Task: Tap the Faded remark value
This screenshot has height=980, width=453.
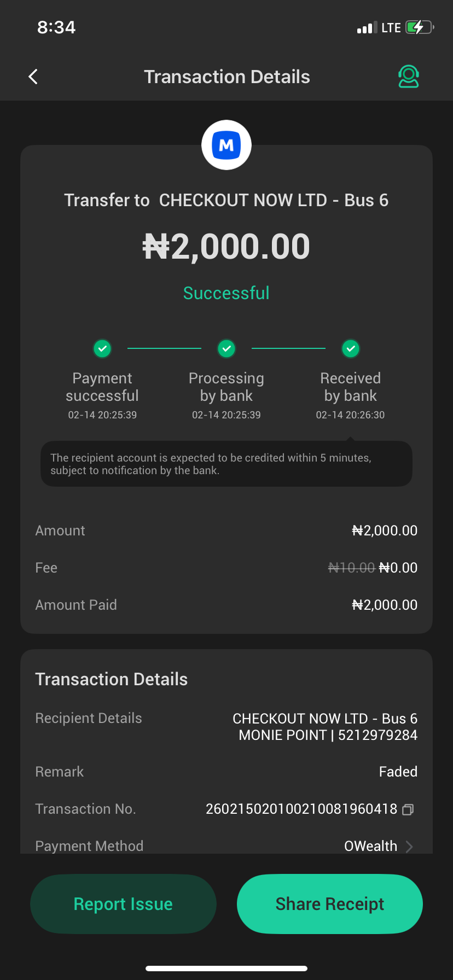Action: coord(398,772)
